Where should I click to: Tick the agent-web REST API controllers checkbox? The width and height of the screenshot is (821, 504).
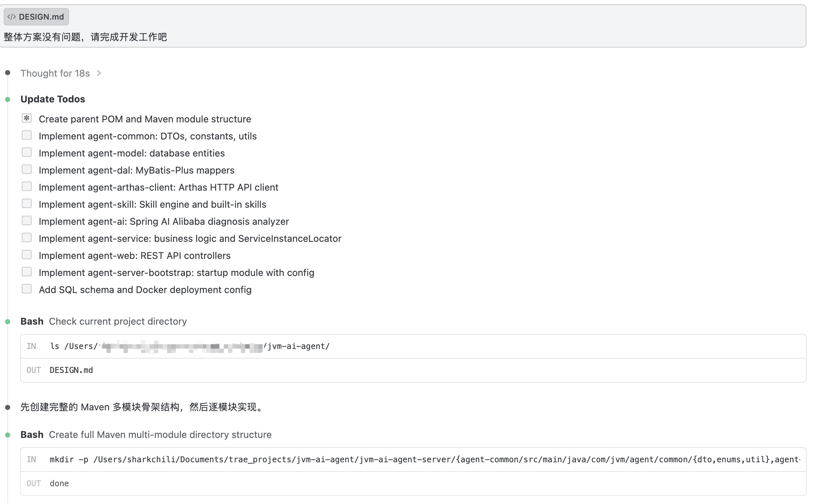click(x=27, y=255)
